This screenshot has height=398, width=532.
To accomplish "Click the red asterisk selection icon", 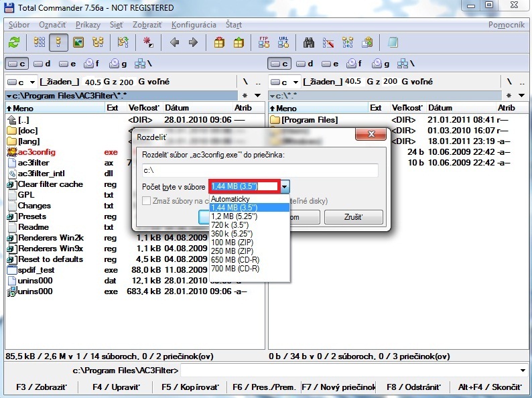I will [148, 42].
